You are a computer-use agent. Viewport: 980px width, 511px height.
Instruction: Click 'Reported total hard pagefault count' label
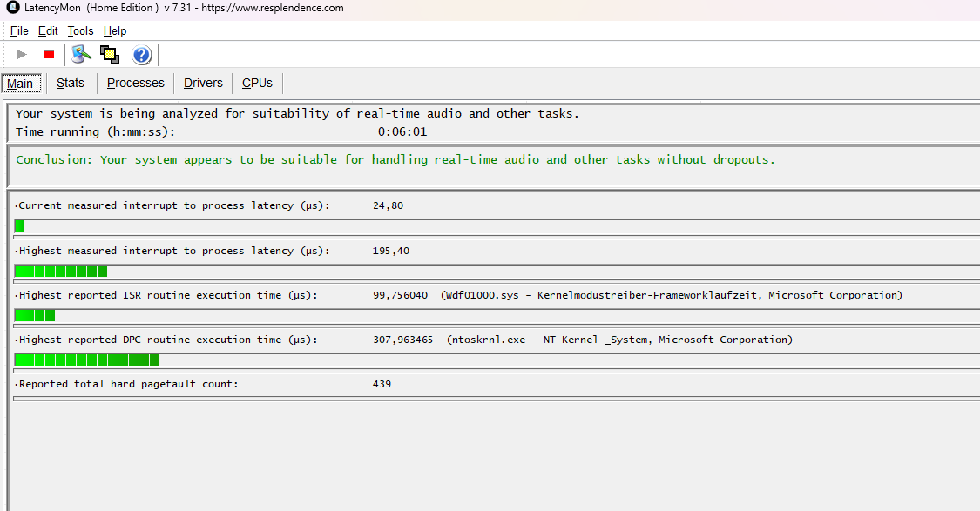point(128,384)
